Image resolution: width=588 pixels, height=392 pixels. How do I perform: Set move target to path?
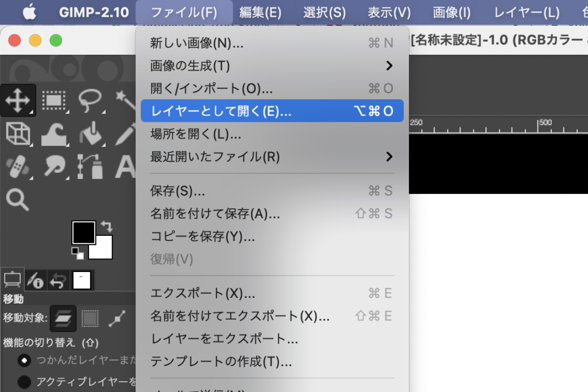click(x=117, y=319)
